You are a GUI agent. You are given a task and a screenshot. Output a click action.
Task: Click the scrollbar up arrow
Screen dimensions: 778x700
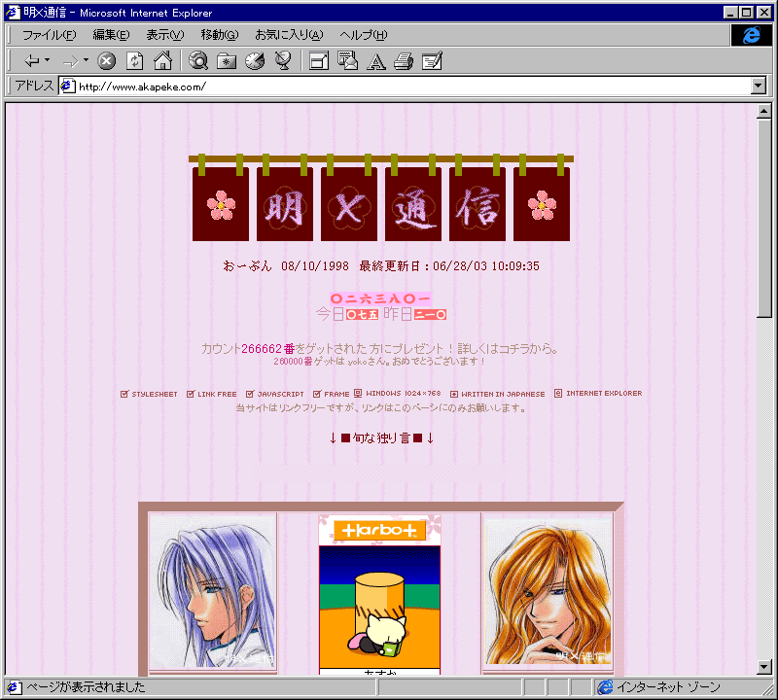(x=764, y=111)
